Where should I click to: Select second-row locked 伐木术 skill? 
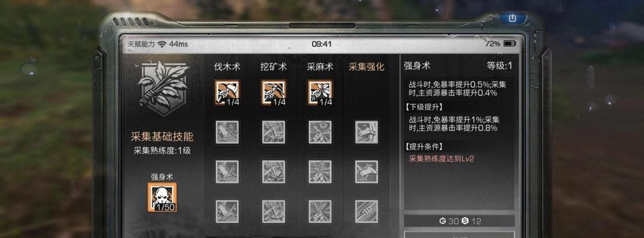(x=227, y=131)
